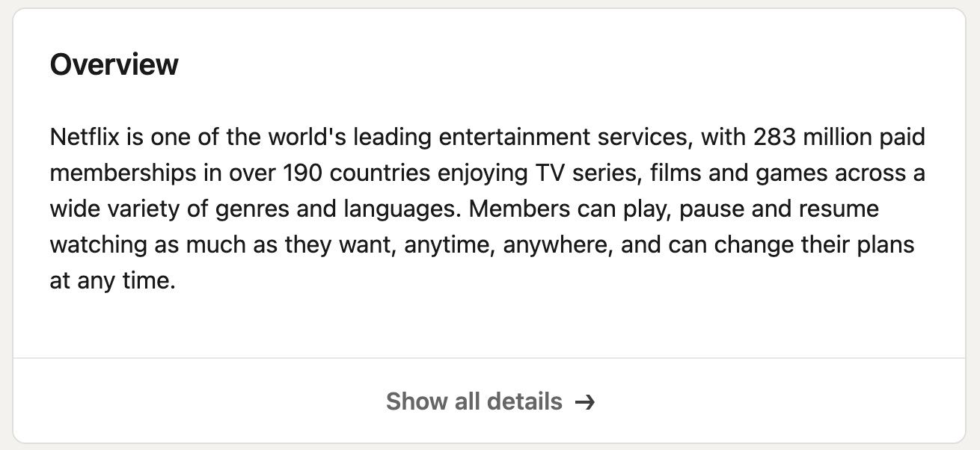Image resolution: width=980 pixels, height=450 pixels.
Task: Click the "at any time." final line
Action: tap(112, 281)
